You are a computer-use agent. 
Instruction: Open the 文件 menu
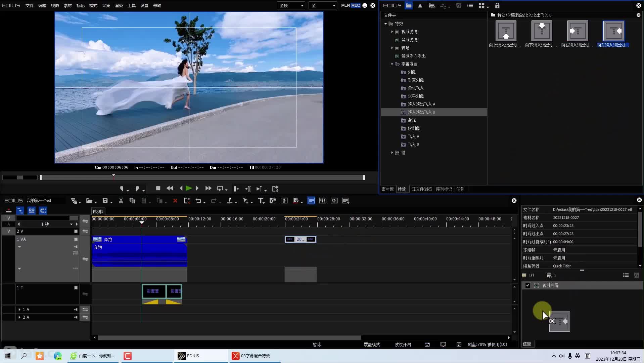(30, 5)
